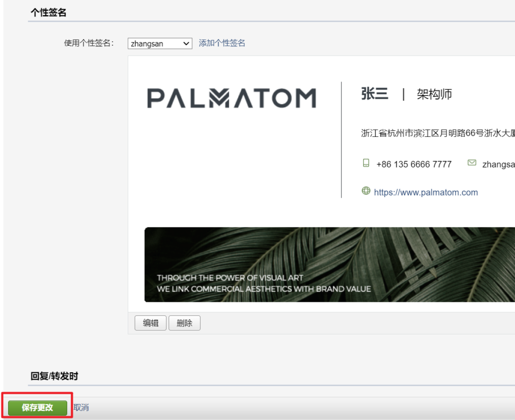Click the 取消 link
This screenshot has width=515, height=420.
tap(81, 407)
